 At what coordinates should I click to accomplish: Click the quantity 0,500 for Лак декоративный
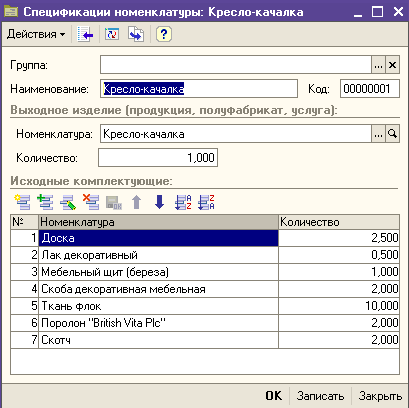pyautogui.click(x=339, y=255)
